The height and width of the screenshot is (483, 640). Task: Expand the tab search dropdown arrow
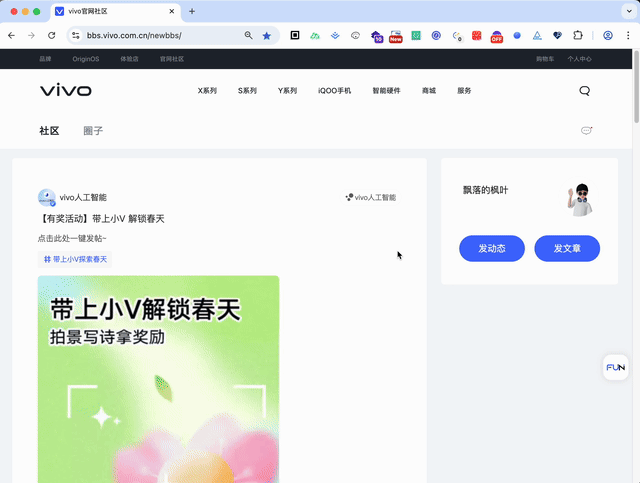[629, 11]
